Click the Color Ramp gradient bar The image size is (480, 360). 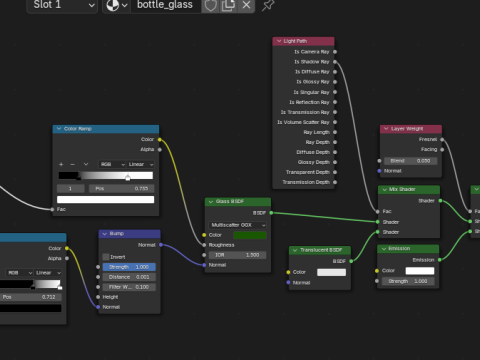106,175
